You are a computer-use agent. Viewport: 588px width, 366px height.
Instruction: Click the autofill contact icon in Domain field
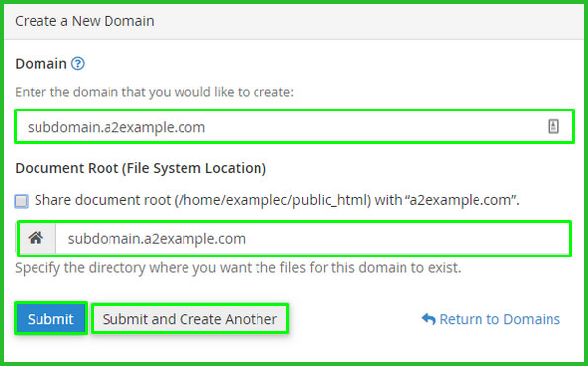coord(553,126)
